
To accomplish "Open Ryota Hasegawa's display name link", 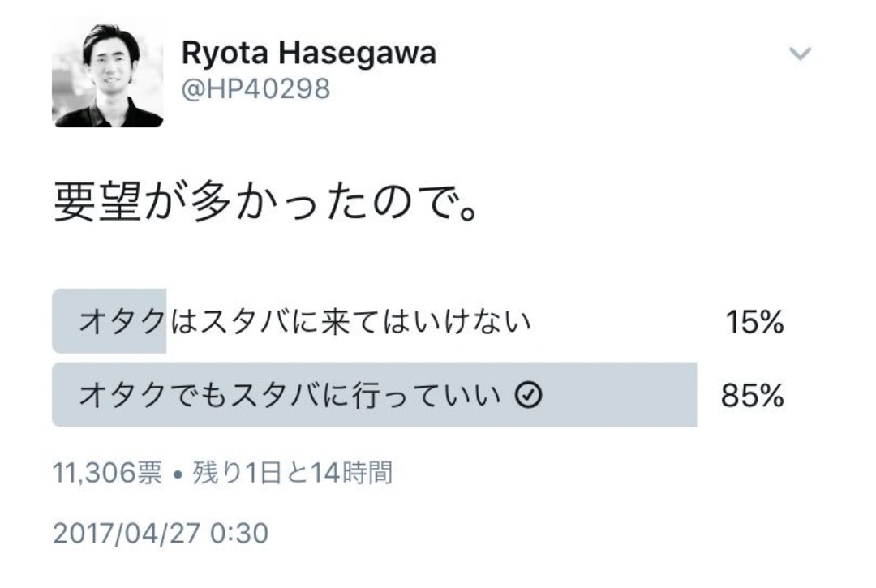I will tap(308, 54).
